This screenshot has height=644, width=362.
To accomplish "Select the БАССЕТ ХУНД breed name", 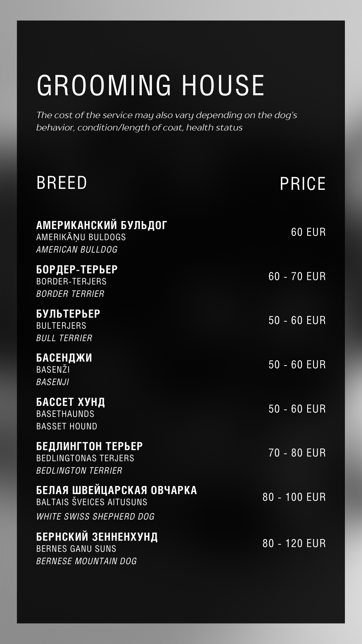I will (x=71, y=402).
